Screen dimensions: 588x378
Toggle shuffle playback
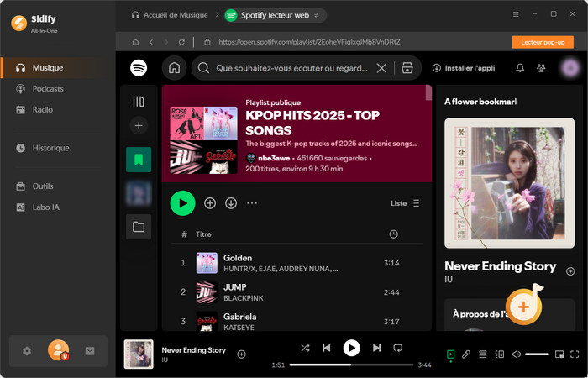click(304, 348)
